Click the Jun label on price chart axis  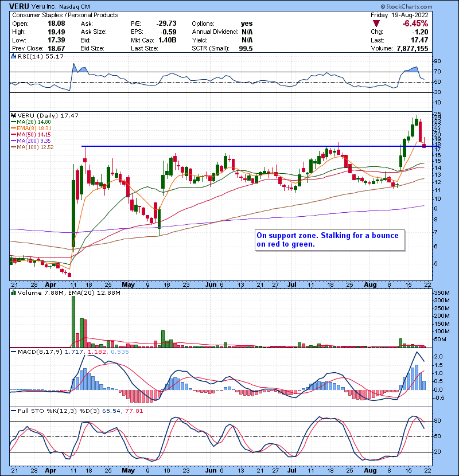click(211, 285)
